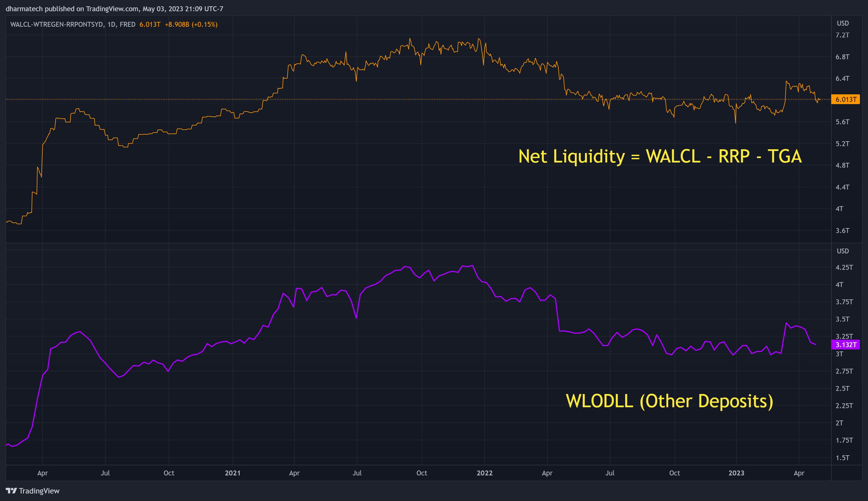Click the 2023 label on time axis
Viewport: 868px width, 501px height.
tap(736, 473)
